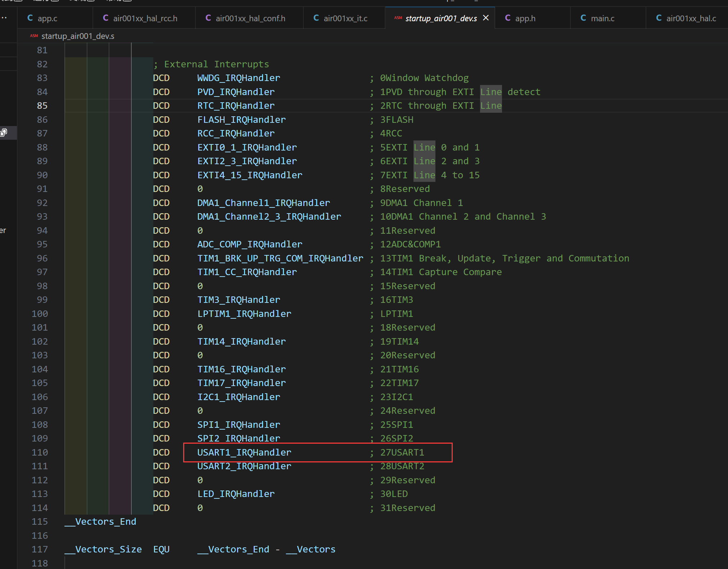The width and height of the screenshot is (728, 569).
Task: Click ASM icon on startup_air001_dev.s tab
Action: click(x=398, y=18)
